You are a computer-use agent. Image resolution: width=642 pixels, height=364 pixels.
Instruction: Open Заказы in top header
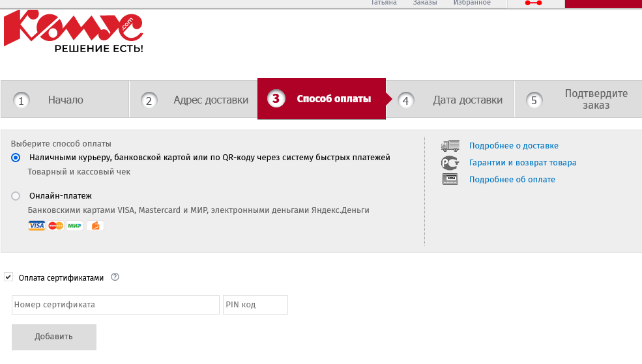tap(424, 3)
